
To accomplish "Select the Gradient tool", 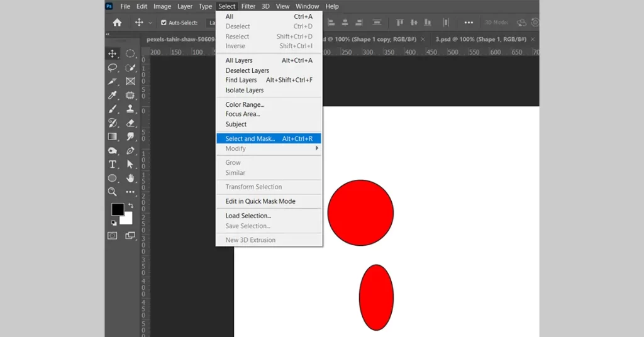I will pos(112,136).
